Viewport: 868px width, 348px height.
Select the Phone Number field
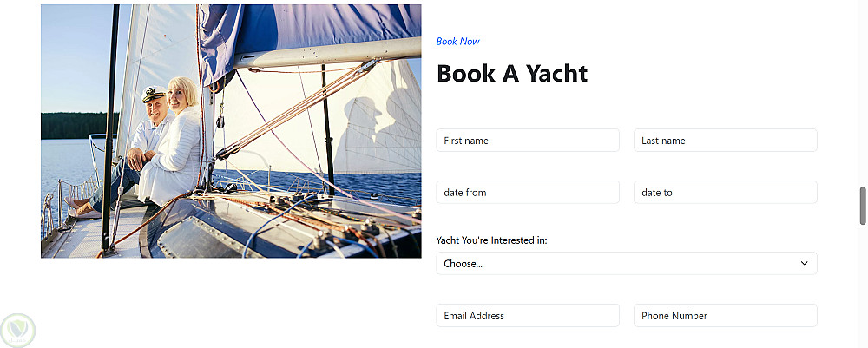726,316
